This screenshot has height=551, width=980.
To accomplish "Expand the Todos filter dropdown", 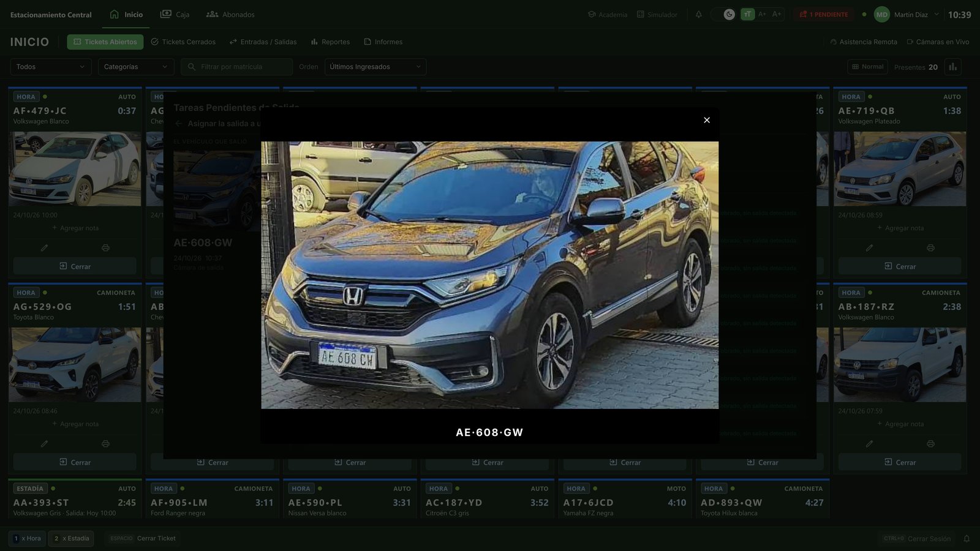I will (x=51, y=67).
